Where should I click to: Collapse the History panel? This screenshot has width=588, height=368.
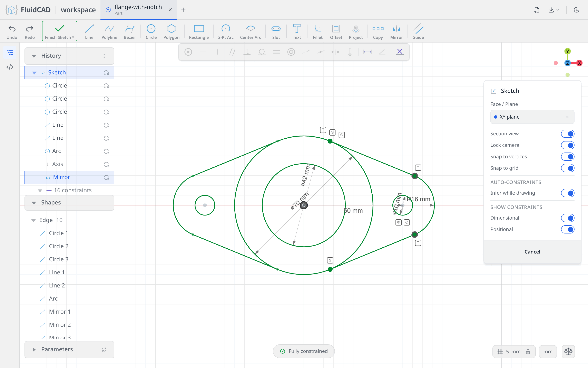click(x=34, y=56)
